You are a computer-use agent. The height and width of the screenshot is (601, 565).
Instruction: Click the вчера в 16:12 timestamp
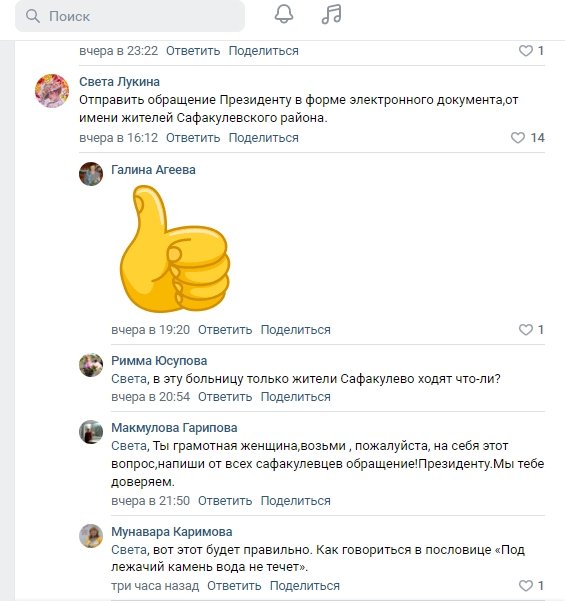coord(118,138)
